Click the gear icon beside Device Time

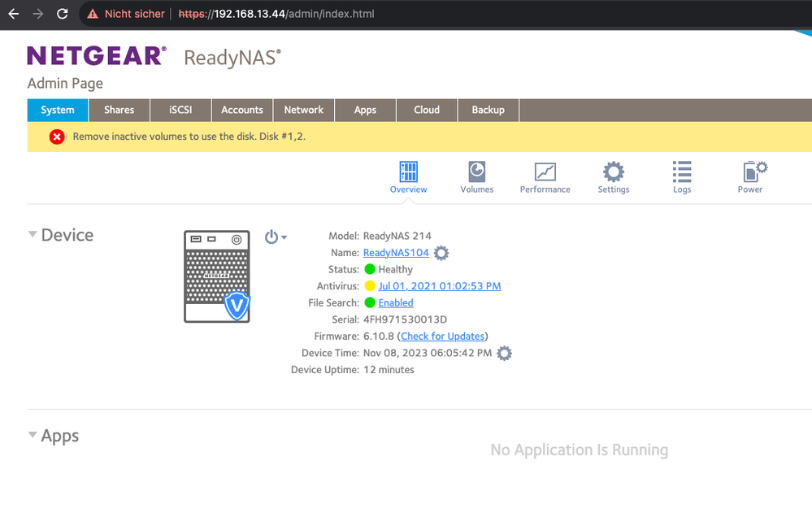tap(505, 353)
